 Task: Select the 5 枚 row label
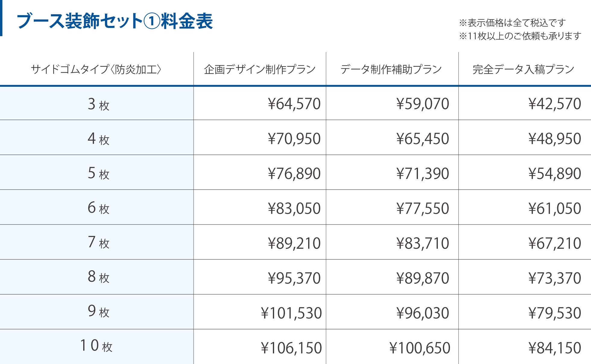(x=98, y=173)
